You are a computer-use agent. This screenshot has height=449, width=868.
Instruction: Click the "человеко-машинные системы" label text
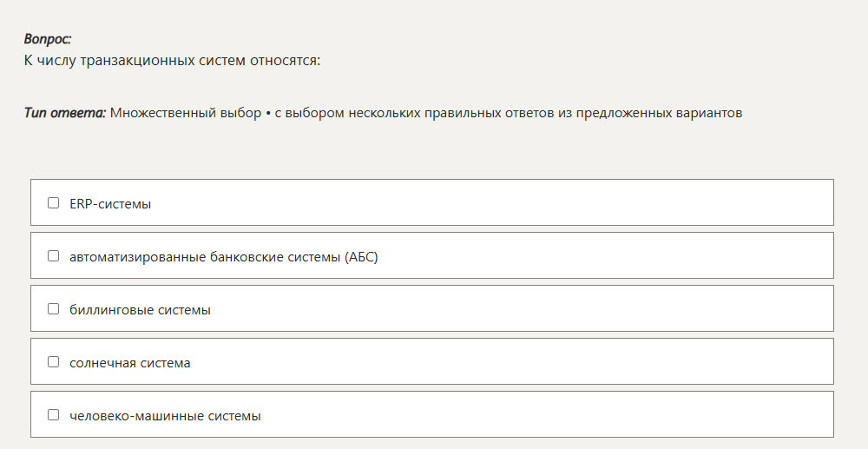coord(165,416)
